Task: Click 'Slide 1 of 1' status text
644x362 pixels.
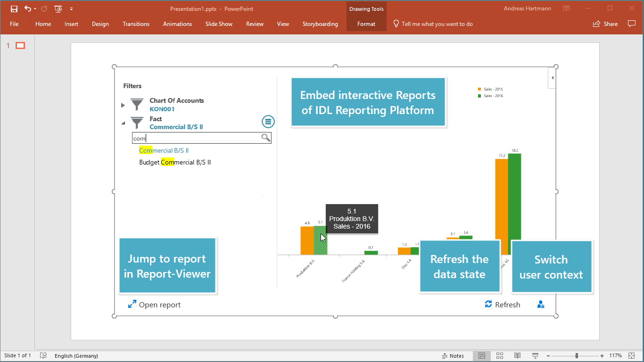Action: (x=18, y=356)
